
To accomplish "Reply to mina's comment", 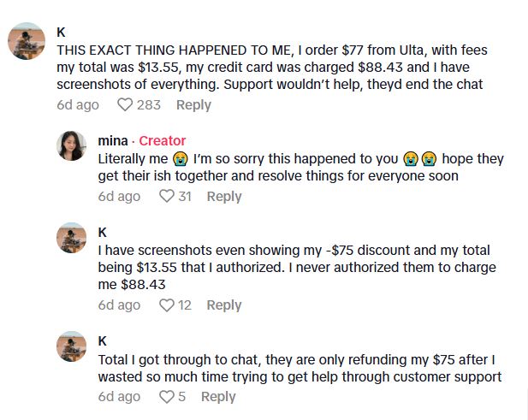I will point(224,197).
